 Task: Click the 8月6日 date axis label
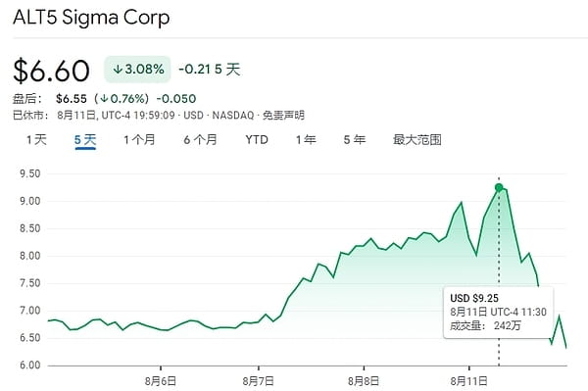coord(161,381)
